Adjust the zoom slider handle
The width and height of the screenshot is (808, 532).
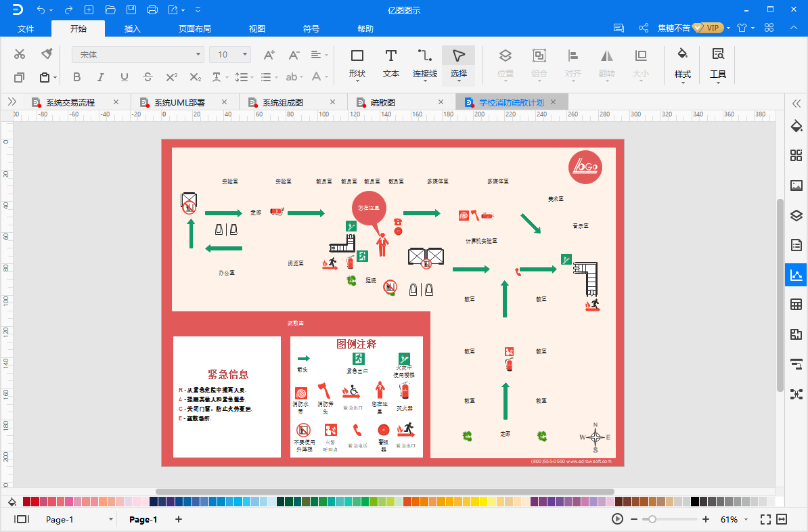pos(652,519)
